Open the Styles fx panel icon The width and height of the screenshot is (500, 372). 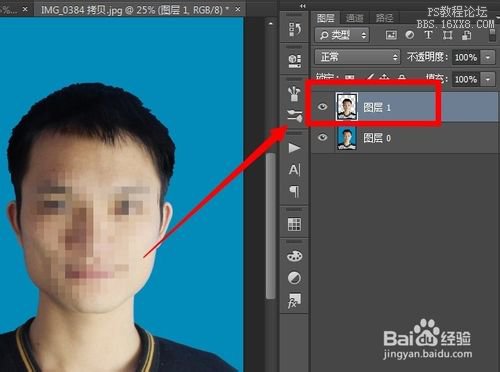click(294, 300)
